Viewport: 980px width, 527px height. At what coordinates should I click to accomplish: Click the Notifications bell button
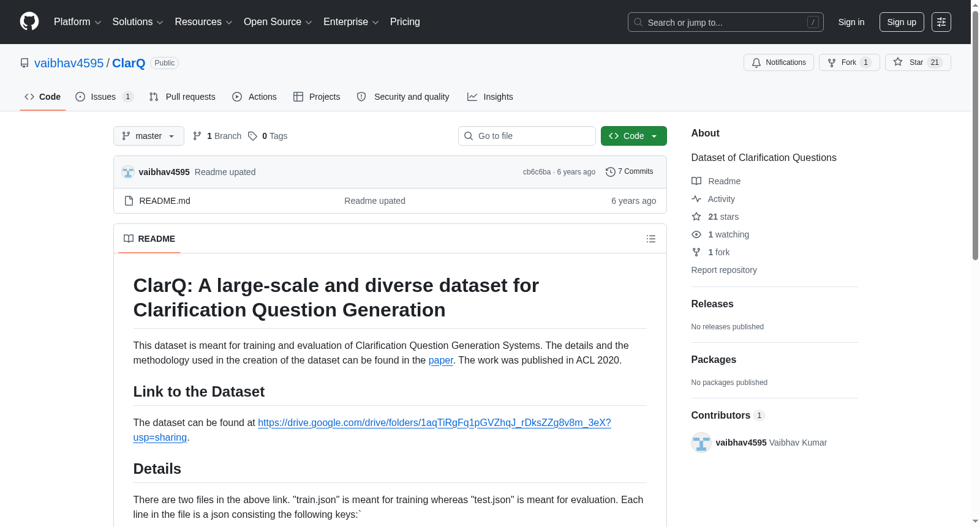tap(778, 62)
